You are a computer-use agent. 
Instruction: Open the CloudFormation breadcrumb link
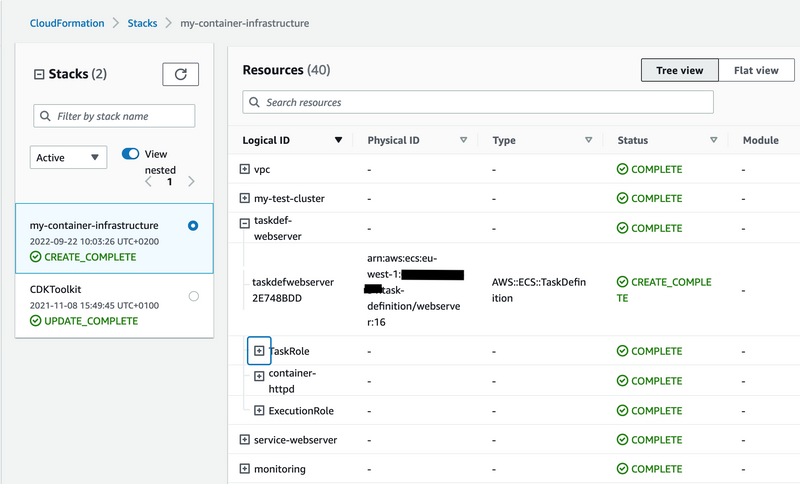coord(67,23)
